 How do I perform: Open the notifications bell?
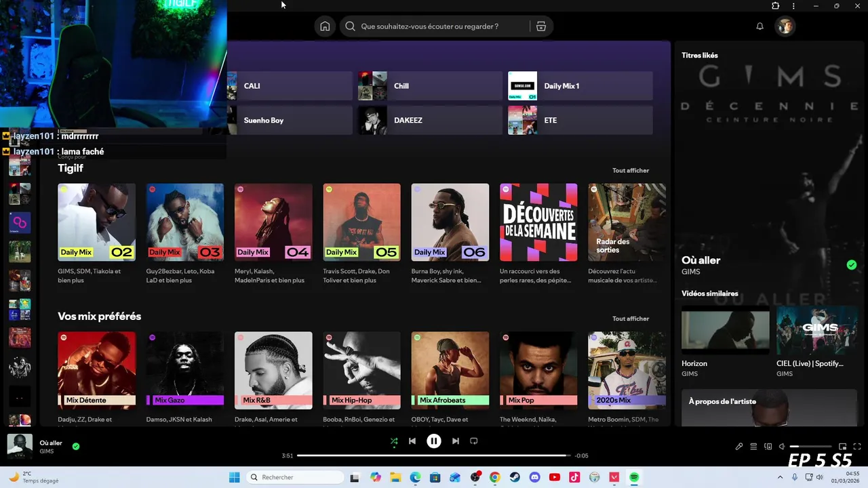759,26
